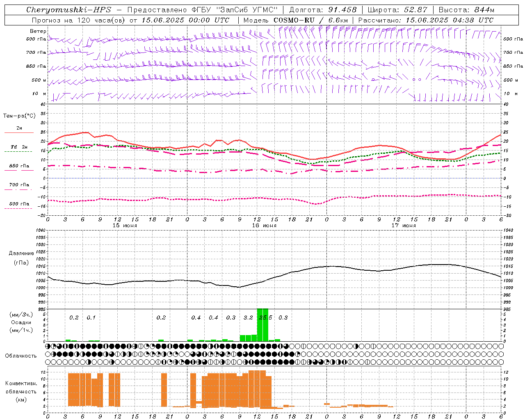Image resolution: width=525 pixels, height=420 pixels.
Task: Click the 850 гПа temperature legend entry
Action: pos(19,166)
